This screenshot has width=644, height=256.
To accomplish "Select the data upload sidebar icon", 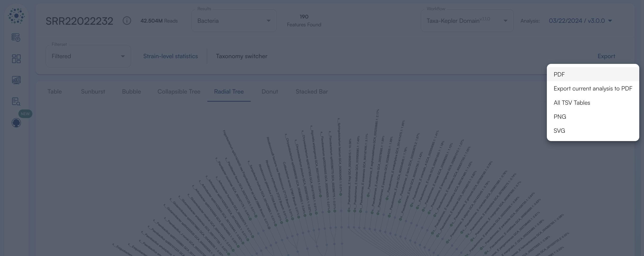I will click(16, 37).
